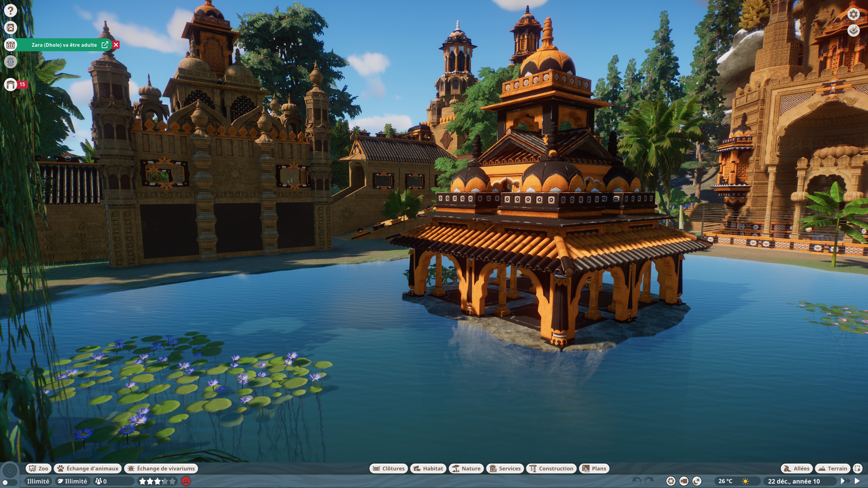
Task: Open the animals paw panel icon
Action: 11,27
